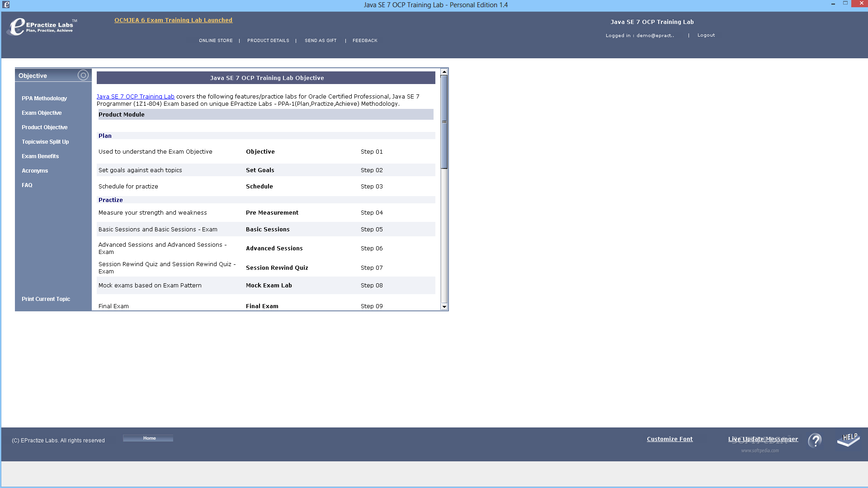Click the Advanced Sessions module name

coord(274,249)
